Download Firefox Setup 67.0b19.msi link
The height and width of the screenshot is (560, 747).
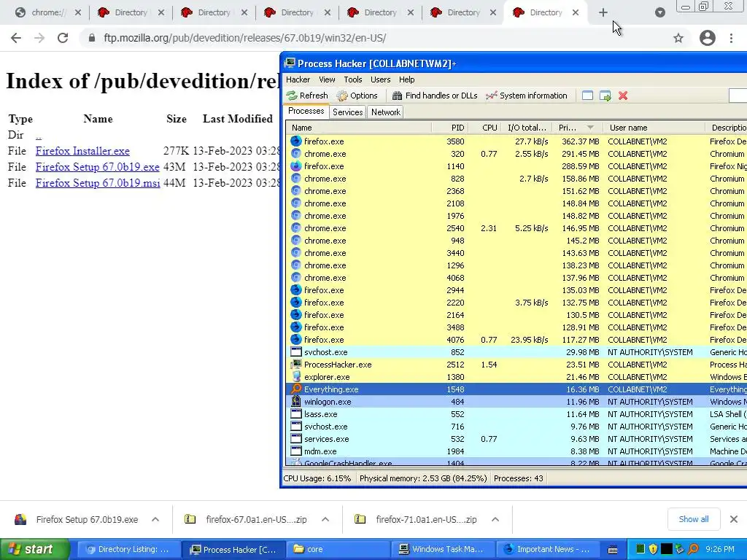[x=98, y=183]
